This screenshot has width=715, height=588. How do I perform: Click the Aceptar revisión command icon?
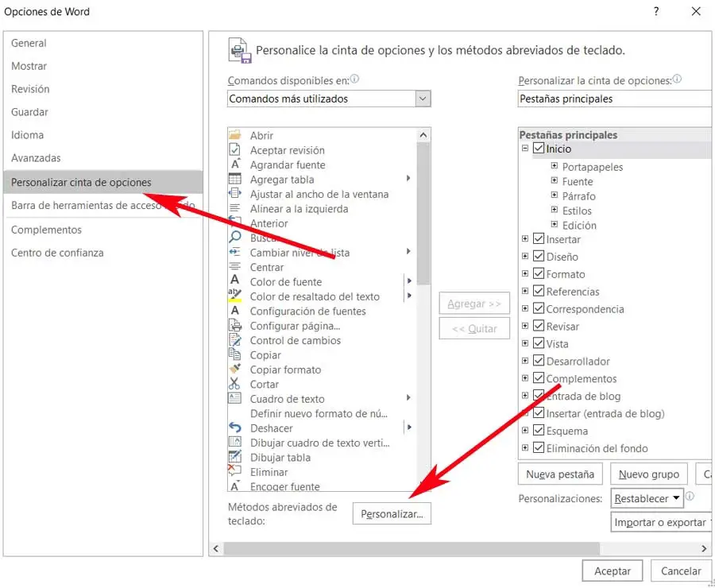pyautogui.click(x=234, y=149)
